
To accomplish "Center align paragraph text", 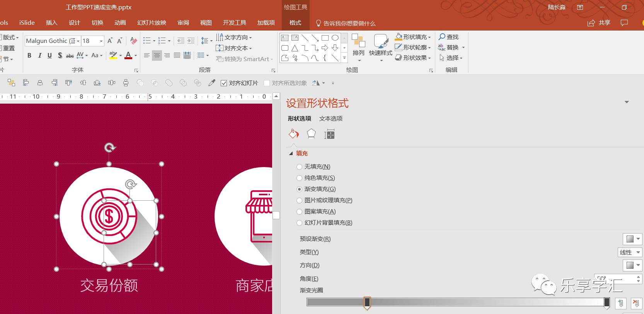I will tap(157, 56).
